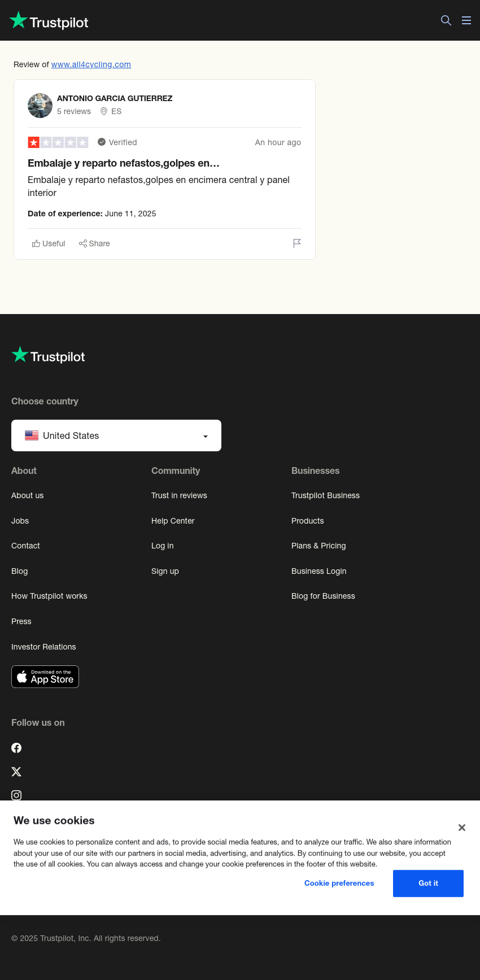Open Business Login link

(x=319, y=571)
